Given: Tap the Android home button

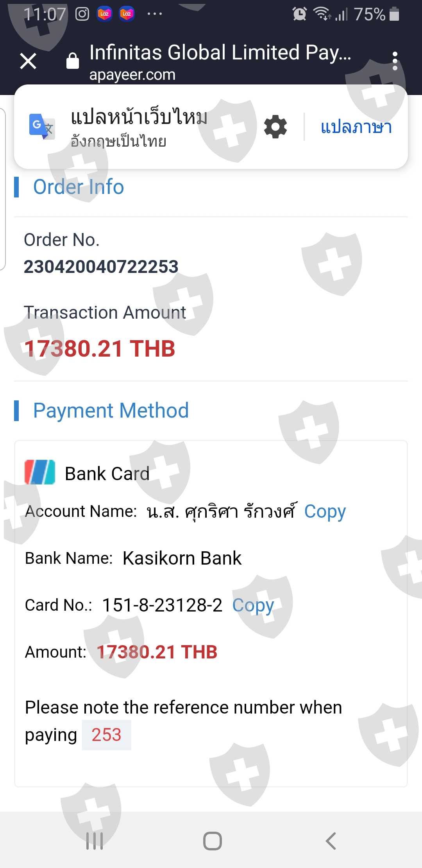Looking at the screenshot, I should [x=213, y=841].
